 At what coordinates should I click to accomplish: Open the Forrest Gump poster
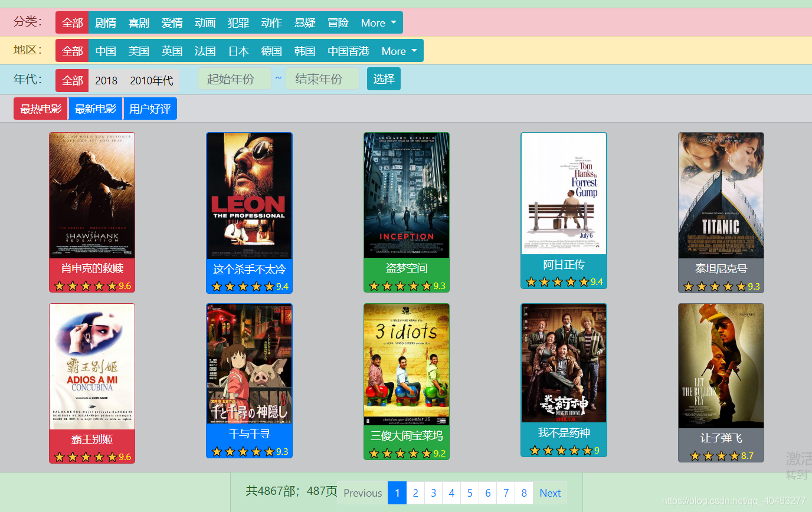coord(564,193)
